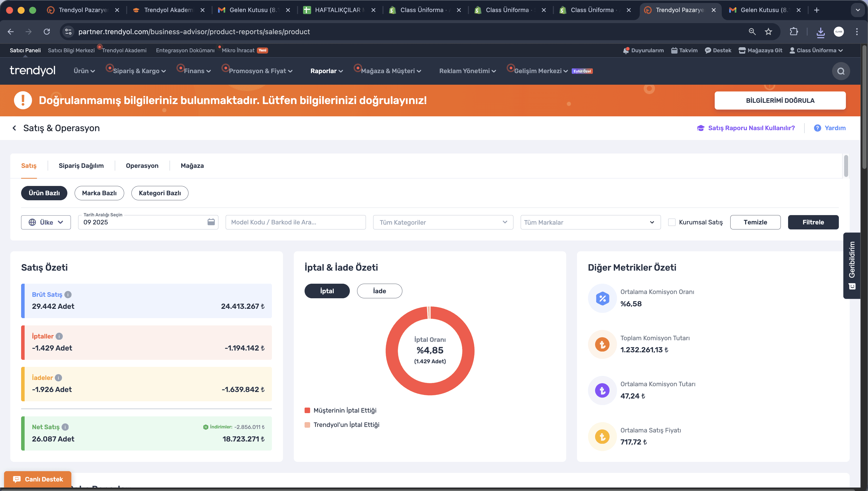Bookmark this page with the star icon
The image size is (868, 491).
point(768,32)
